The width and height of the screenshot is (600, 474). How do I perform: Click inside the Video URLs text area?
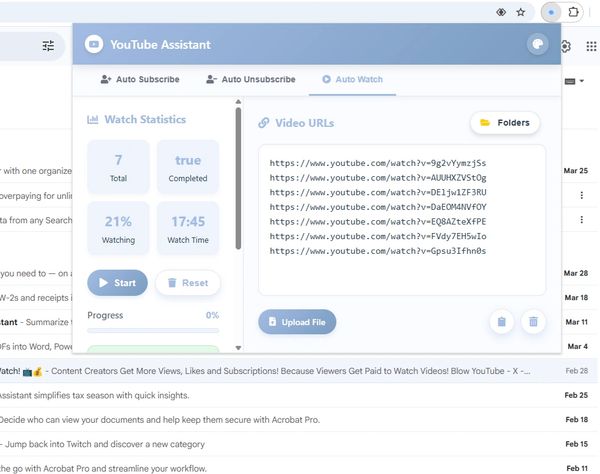point(402,220)
